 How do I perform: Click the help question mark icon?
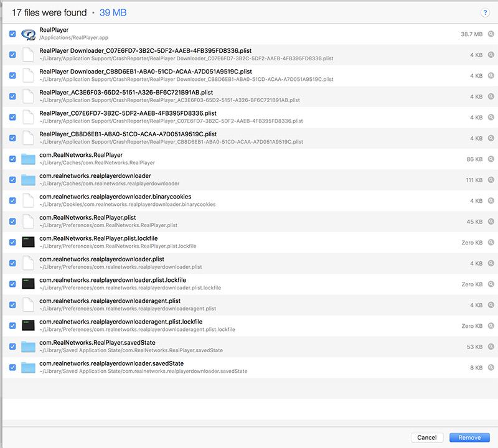point(485,12)
